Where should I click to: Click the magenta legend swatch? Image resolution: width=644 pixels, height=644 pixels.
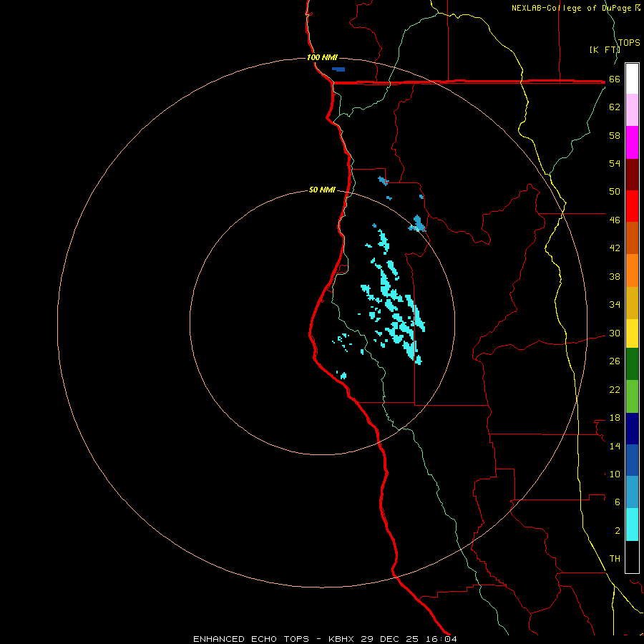[x=632, y=142]
